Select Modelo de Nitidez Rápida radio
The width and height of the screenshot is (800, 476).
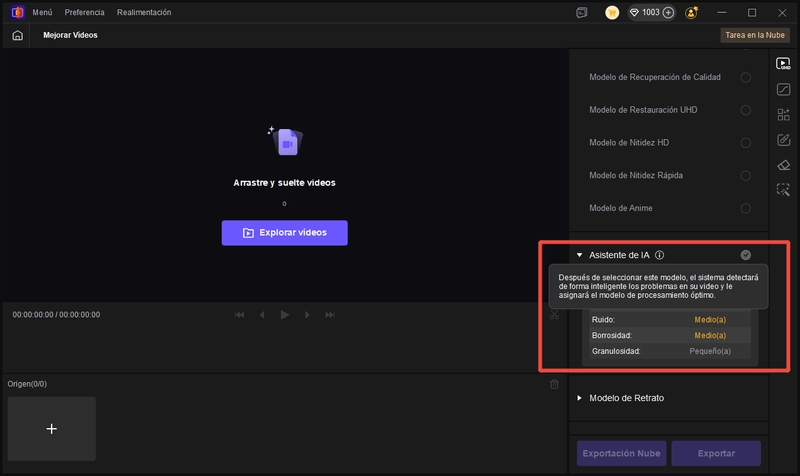pyautogui.click(x=745, y=176)
